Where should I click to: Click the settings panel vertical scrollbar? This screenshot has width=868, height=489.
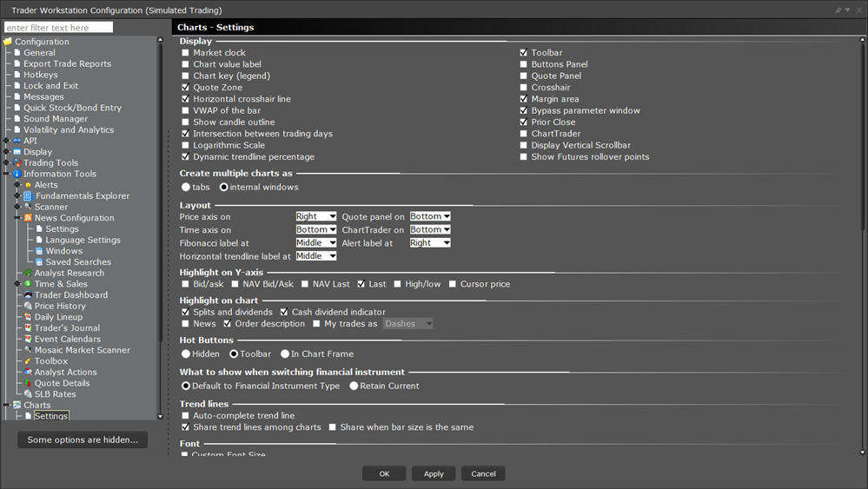click(x=863, y=135)
